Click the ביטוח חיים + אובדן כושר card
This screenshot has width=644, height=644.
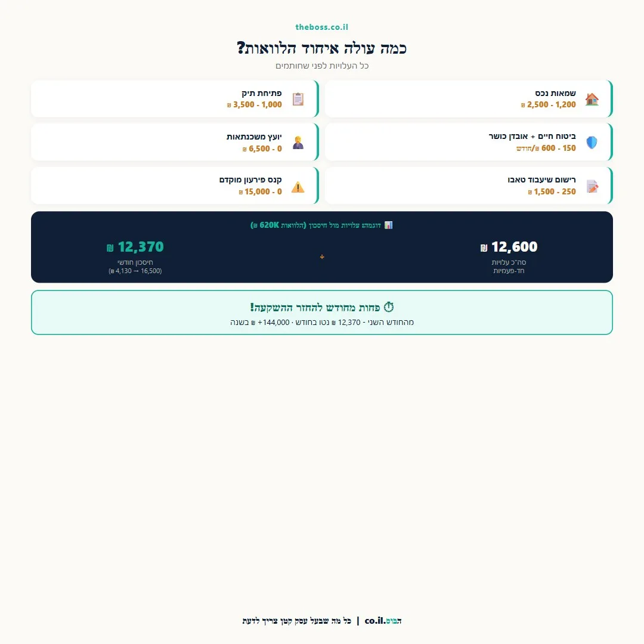(469, 142)
